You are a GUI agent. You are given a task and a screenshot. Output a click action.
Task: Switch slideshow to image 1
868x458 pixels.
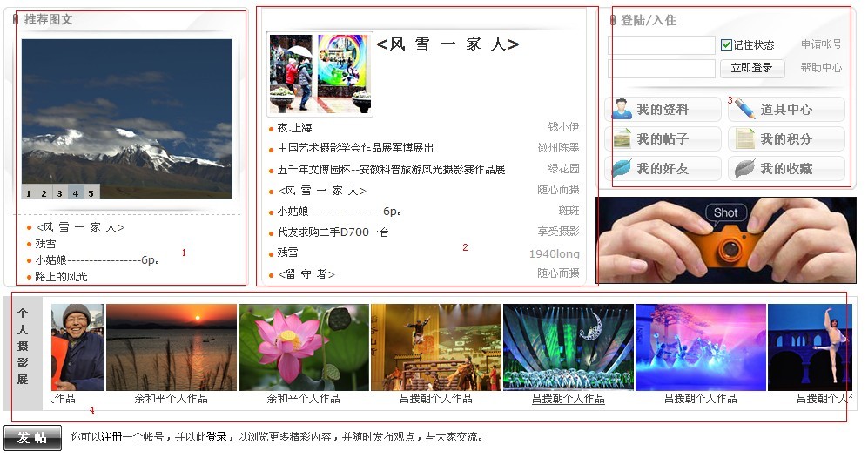[29, 192]
